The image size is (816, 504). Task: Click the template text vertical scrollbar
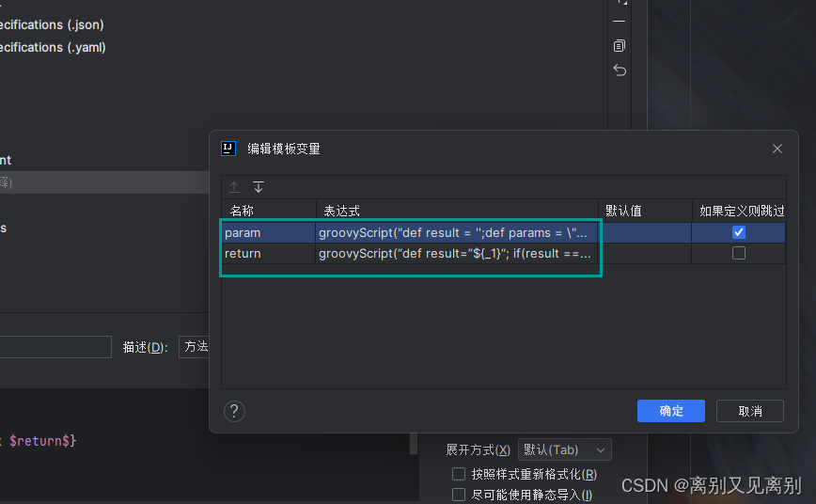[414, 444]
